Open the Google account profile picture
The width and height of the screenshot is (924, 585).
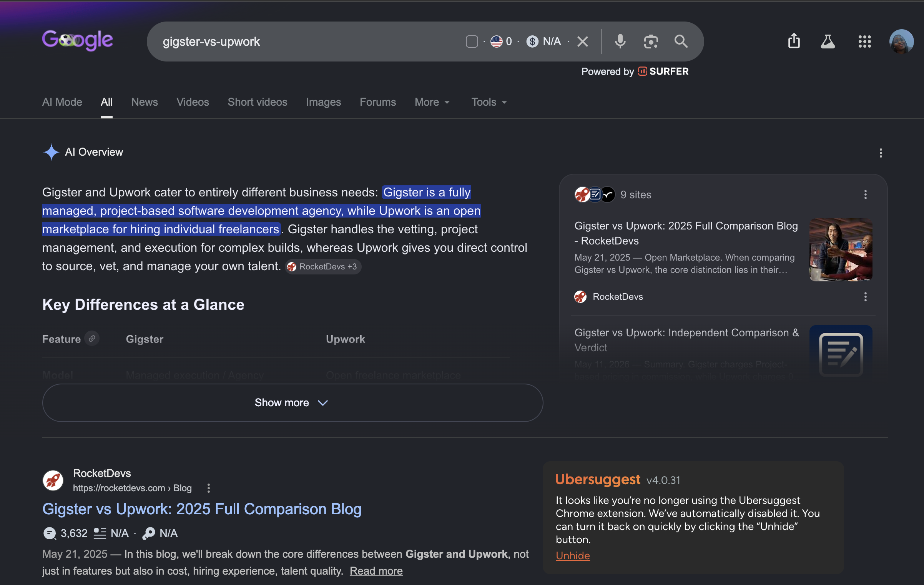[x=901, y=41]
